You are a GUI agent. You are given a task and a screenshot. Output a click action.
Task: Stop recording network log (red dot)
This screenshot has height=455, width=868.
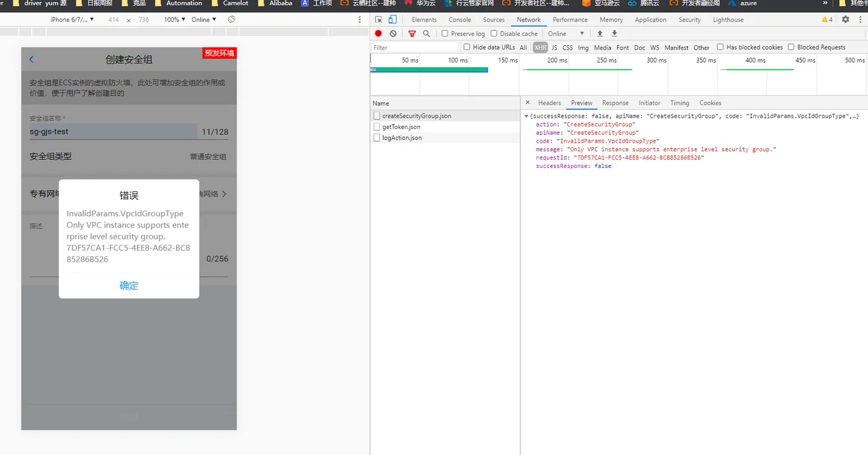(x=378, y=33)
